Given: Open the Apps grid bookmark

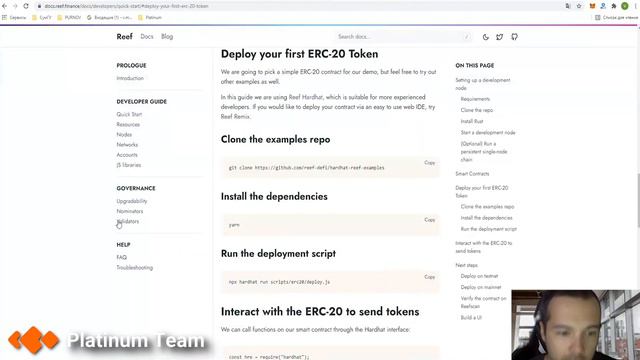Looking at the screenshot, I should pyautogui.click(x=14, y=18).
